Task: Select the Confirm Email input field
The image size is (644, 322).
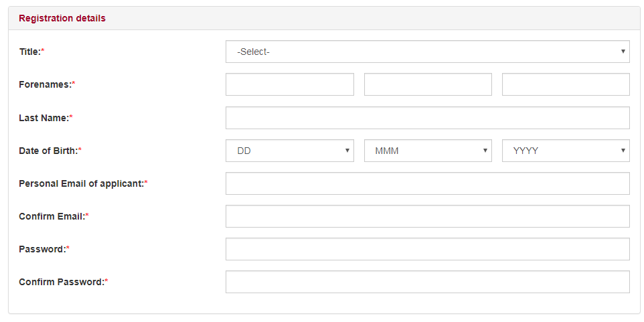Action: [428, 216]
